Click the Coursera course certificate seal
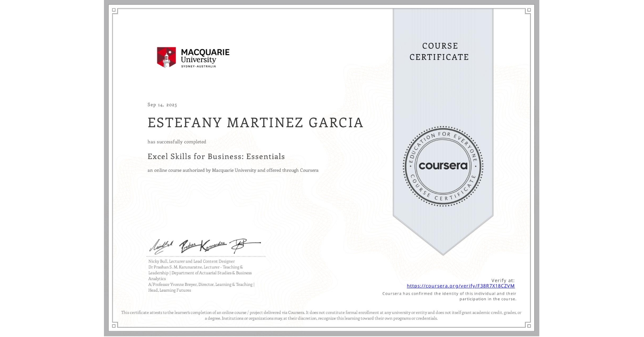Viewport: 644px width, 337px height. pos(443,166)
